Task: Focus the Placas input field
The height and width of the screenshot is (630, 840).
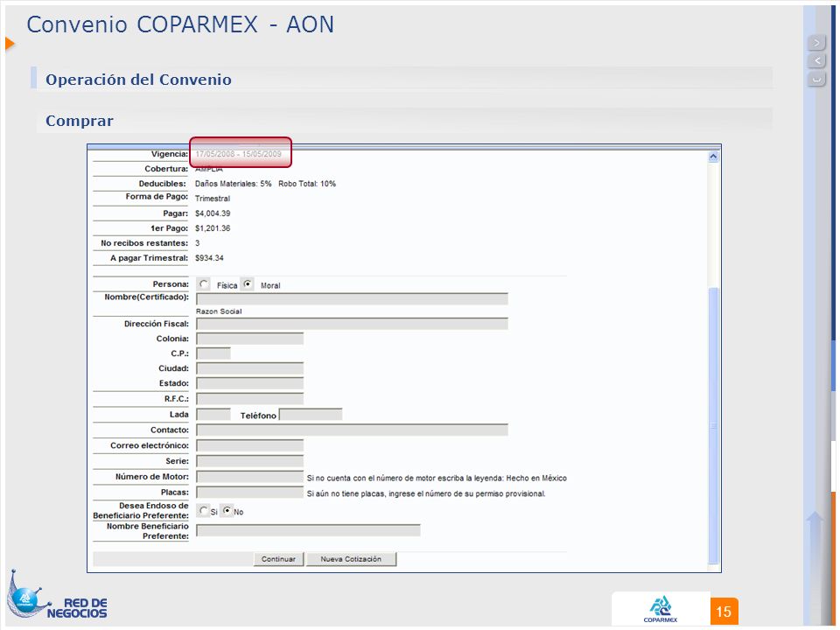Action: point(249,493)
